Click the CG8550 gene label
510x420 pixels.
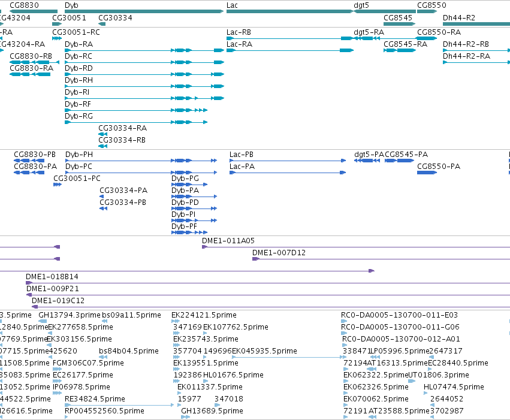click(x=431, y=5)
